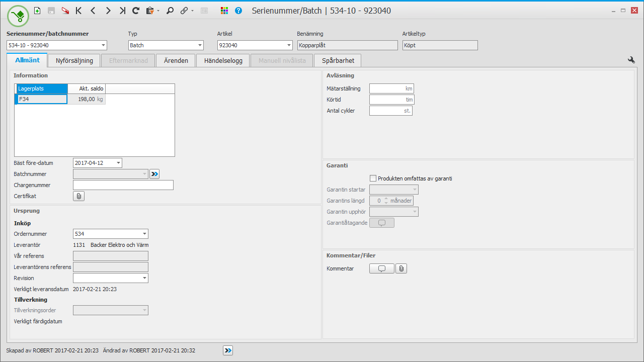Screen dimensions: 644x362
Task: Open the disabled Tillverkningsorder dropdown
Action: [144, 310]
